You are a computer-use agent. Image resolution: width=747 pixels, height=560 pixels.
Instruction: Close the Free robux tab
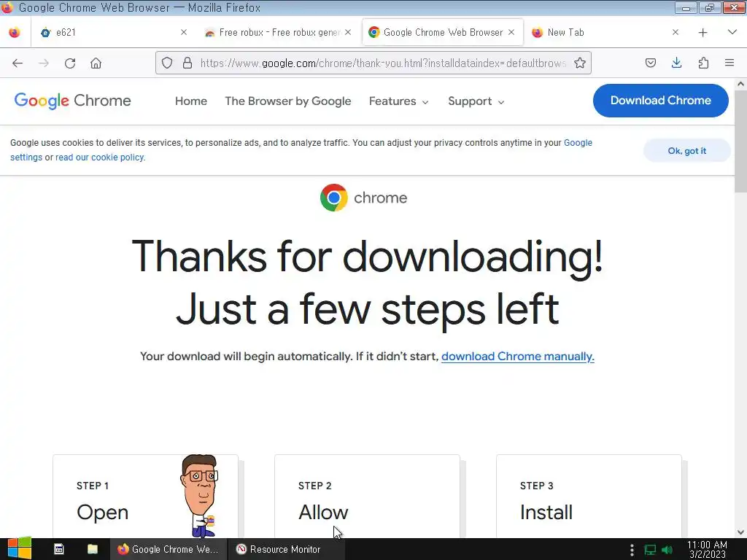click(x=348, y=32)
